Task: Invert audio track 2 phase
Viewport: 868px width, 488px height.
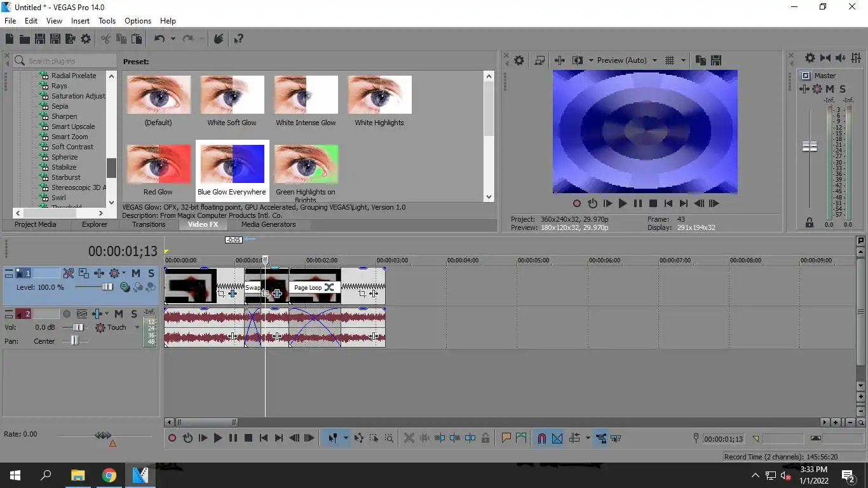Action: (82, 314)
